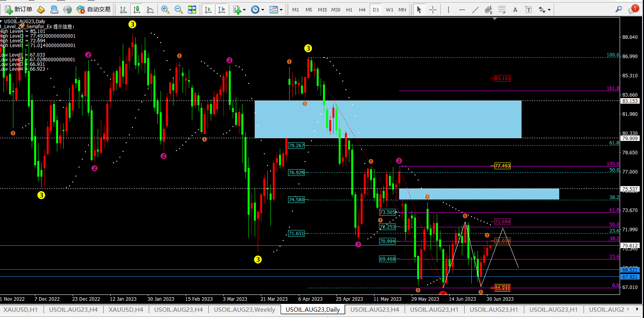Select the M1 timeframe
This screenshot has height=318, width=644.
point(296,10)
